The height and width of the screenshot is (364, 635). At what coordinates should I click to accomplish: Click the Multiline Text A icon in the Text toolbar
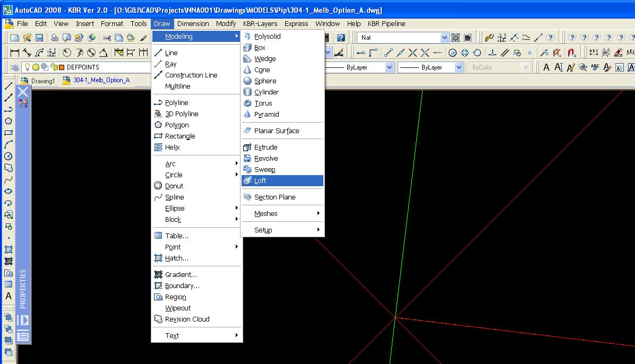point(546,67)
